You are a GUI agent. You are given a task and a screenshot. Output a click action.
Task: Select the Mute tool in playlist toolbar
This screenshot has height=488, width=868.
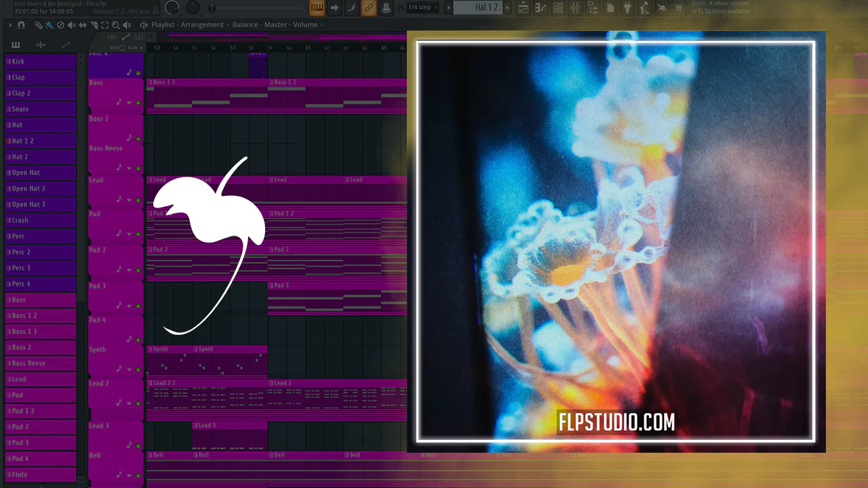point(71,25)
